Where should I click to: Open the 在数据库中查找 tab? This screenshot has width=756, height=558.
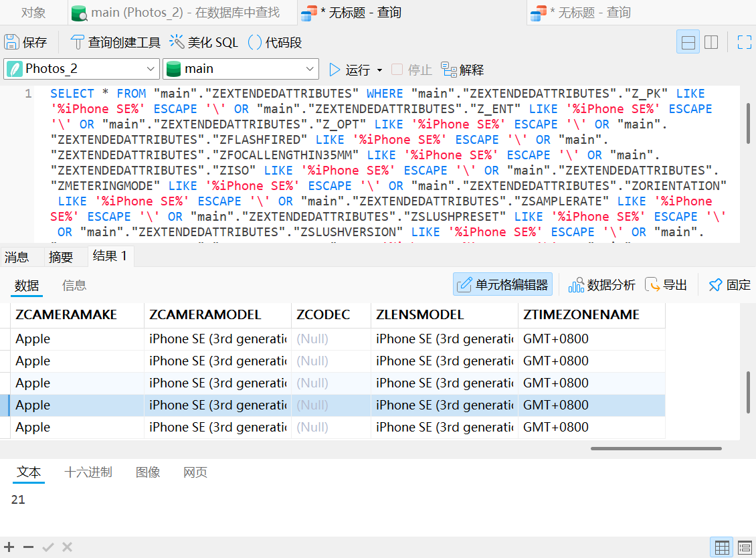(183, 13)
